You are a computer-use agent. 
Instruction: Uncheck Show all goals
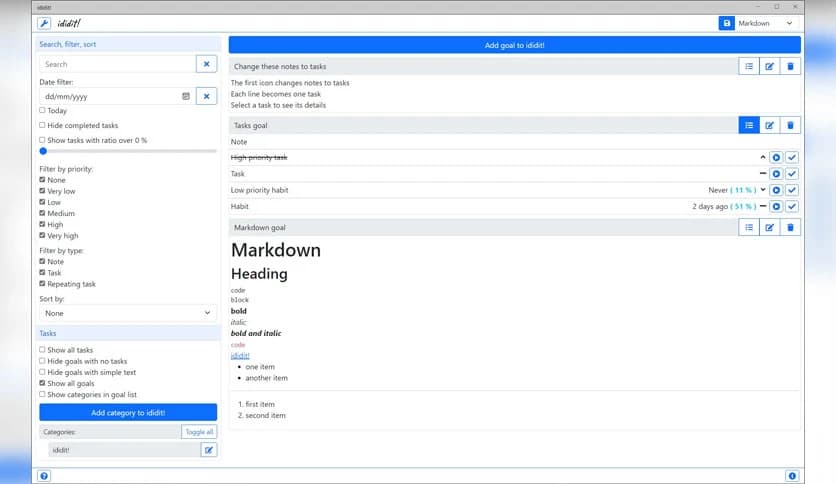click(x=42, y=383)
